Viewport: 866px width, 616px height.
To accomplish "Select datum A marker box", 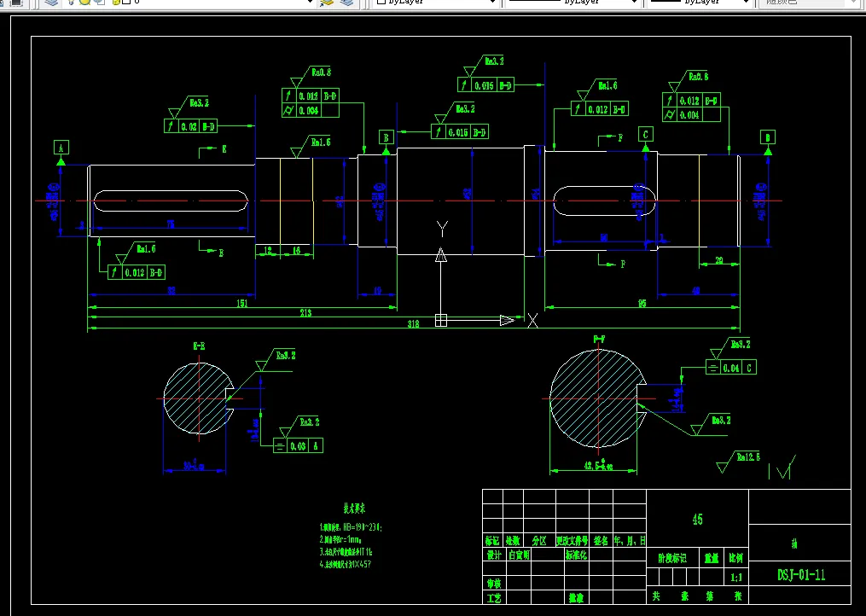I will [61, 148].
